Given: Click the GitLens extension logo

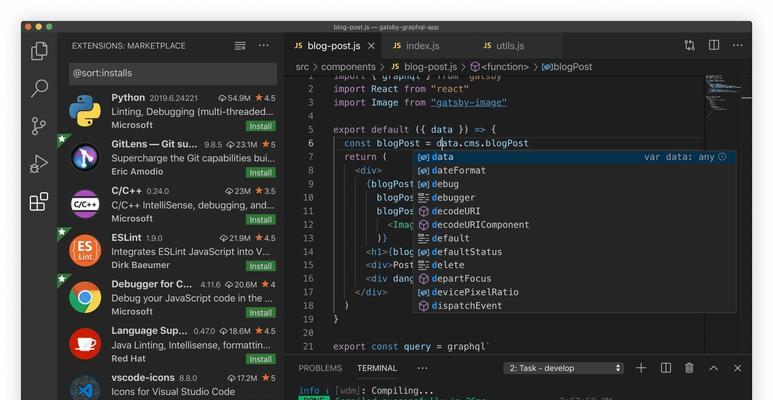Looking at the screenshot, I should point(85,157).
